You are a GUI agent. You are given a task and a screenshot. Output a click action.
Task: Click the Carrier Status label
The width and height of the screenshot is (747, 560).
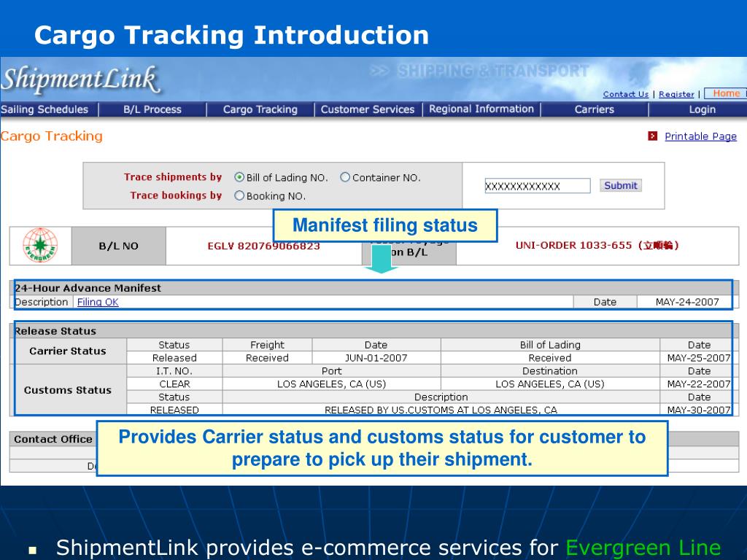tap(68, 351)
